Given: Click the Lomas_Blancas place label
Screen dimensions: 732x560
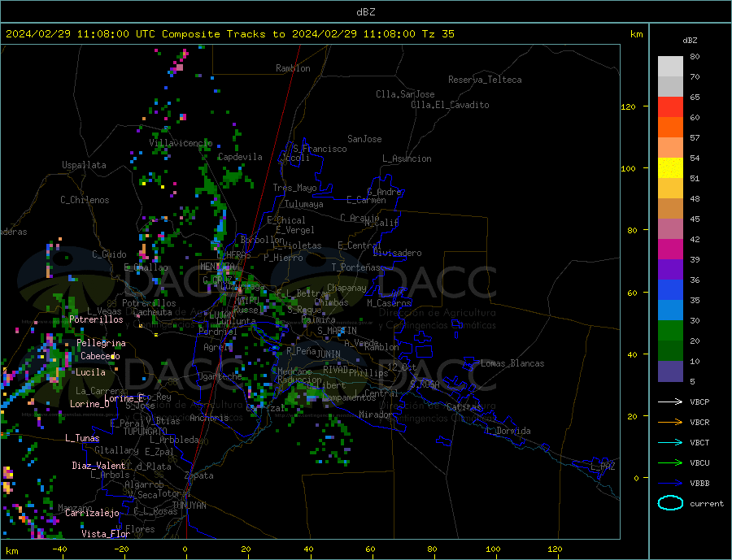Looking at the screenshot, I should (x=512, y=363).
